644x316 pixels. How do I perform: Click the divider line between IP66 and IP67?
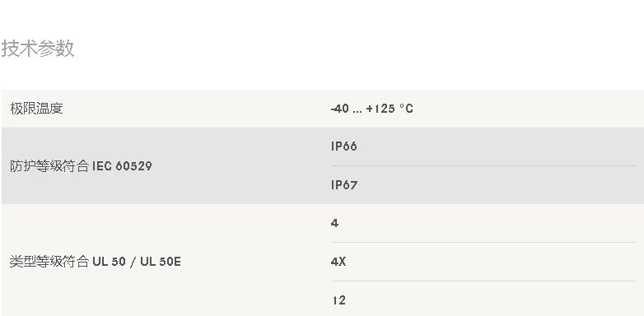pyautogui.click(x=483, y=165)
